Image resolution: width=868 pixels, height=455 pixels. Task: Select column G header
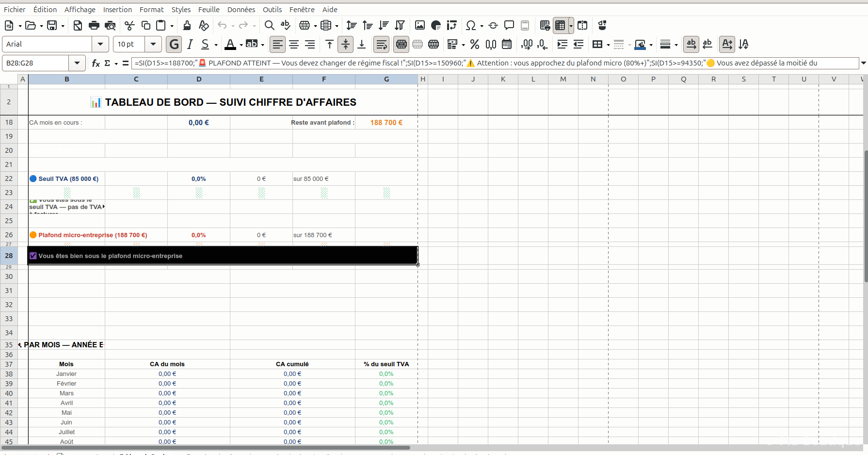386,79
